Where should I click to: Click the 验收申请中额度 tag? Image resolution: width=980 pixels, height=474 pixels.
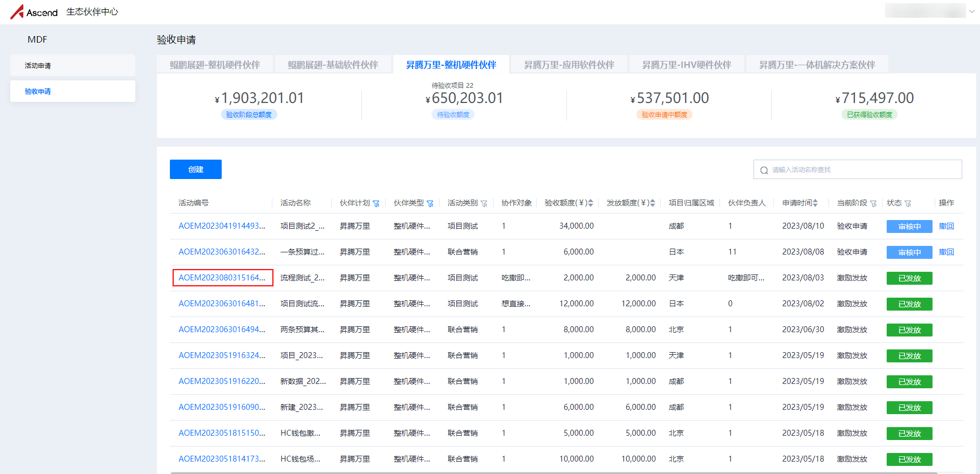coord(664,114)
